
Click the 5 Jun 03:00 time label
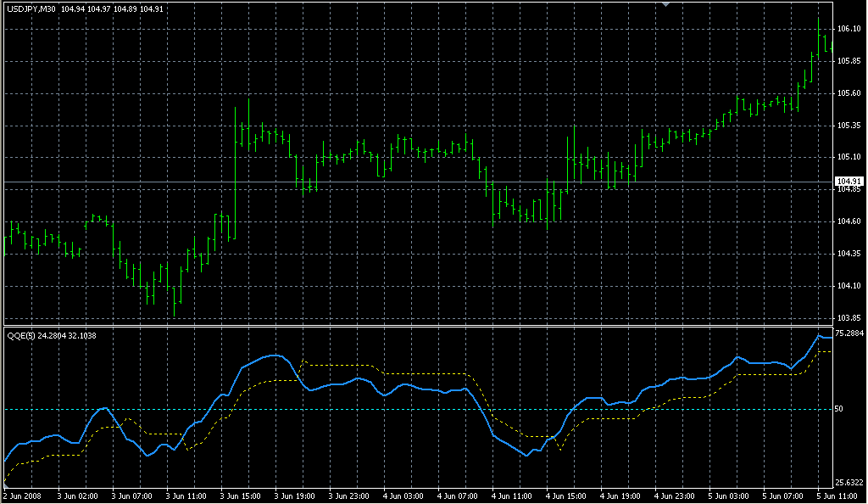coord(728,496)
